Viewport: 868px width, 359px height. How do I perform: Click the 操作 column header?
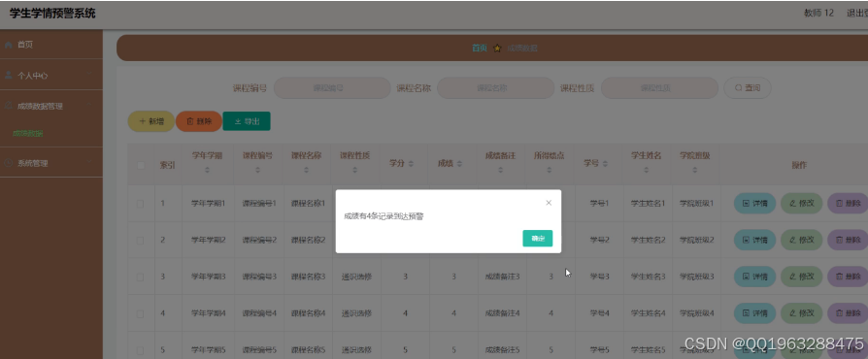coord(799,165)
